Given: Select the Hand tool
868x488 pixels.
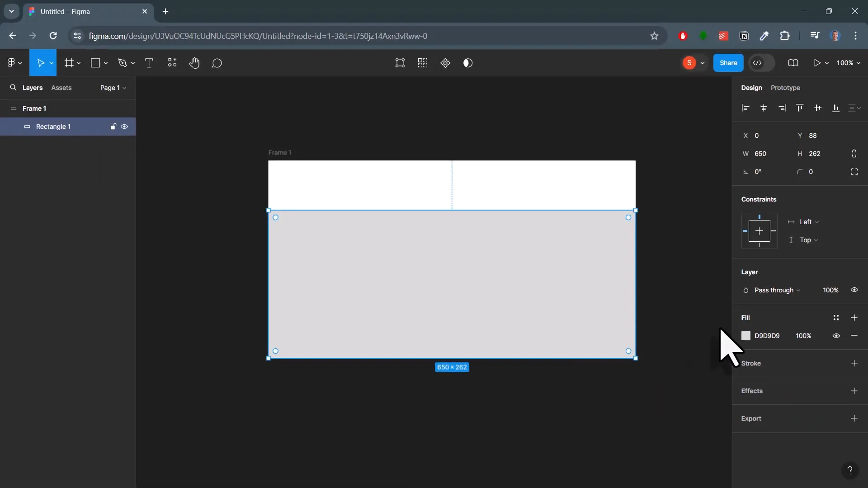Looking at the screenshot, I should (x=194, y=63).
